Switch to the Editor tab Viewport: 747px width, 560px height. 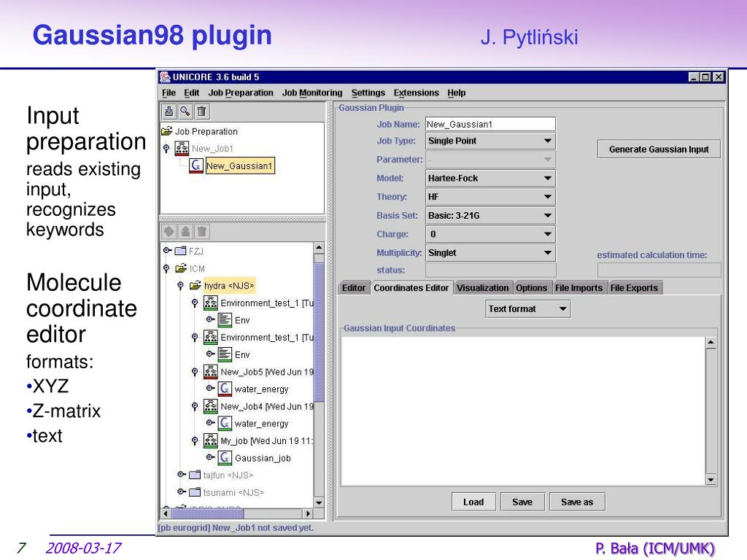pos(354,287)
